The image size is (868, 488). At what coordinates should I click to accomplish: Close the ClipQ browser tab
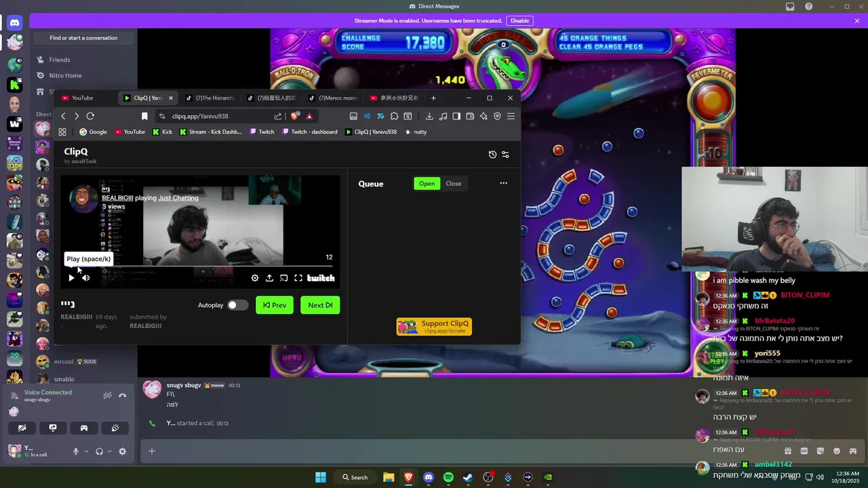pyautogui.click(x=171, y=98)
